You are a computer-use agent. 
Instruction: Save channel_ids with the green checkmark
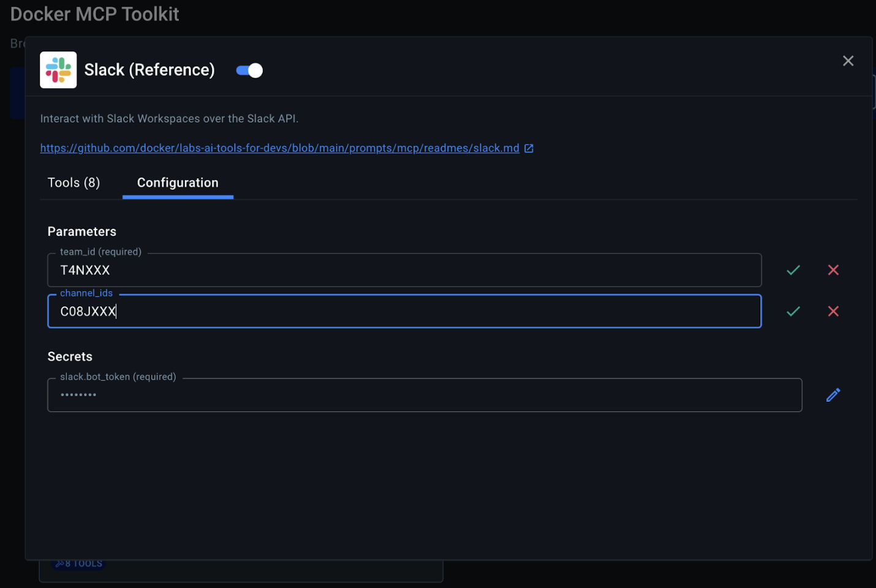point(793,311)
